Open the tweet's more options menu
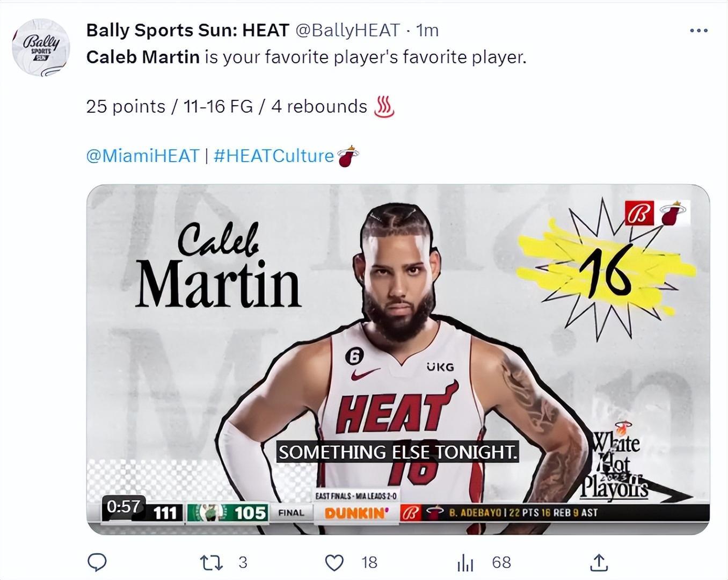 pyautogui.click(x=698, y=31)
